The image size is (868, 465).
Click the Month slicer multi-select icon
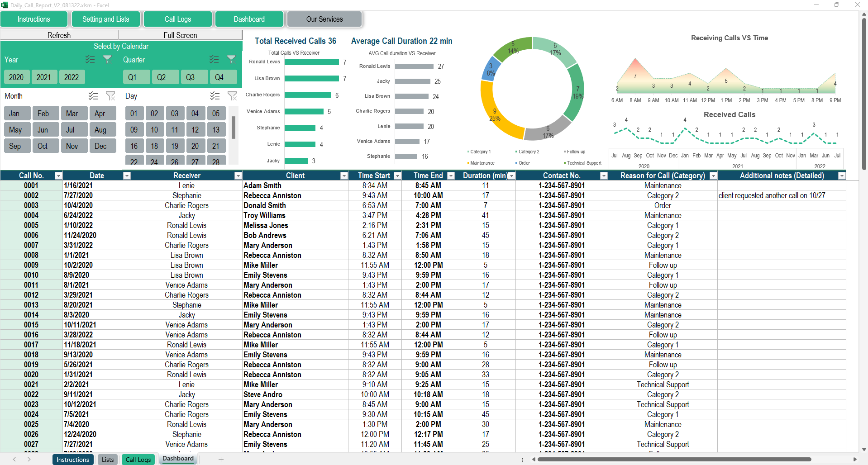pyautogui.click(x=93, y=96)
